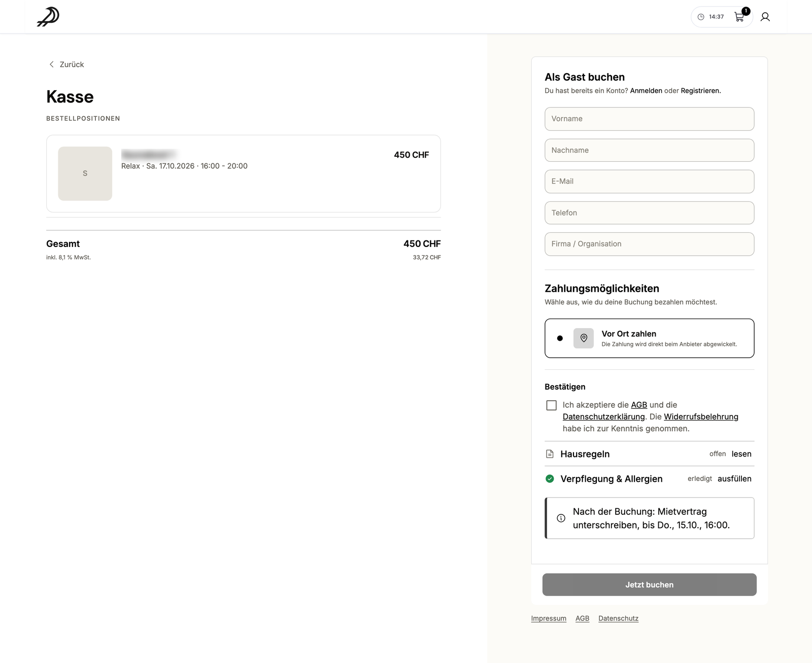Open the Registrieren link
Viewport: 812px width, 663px height.
(700, 91)
